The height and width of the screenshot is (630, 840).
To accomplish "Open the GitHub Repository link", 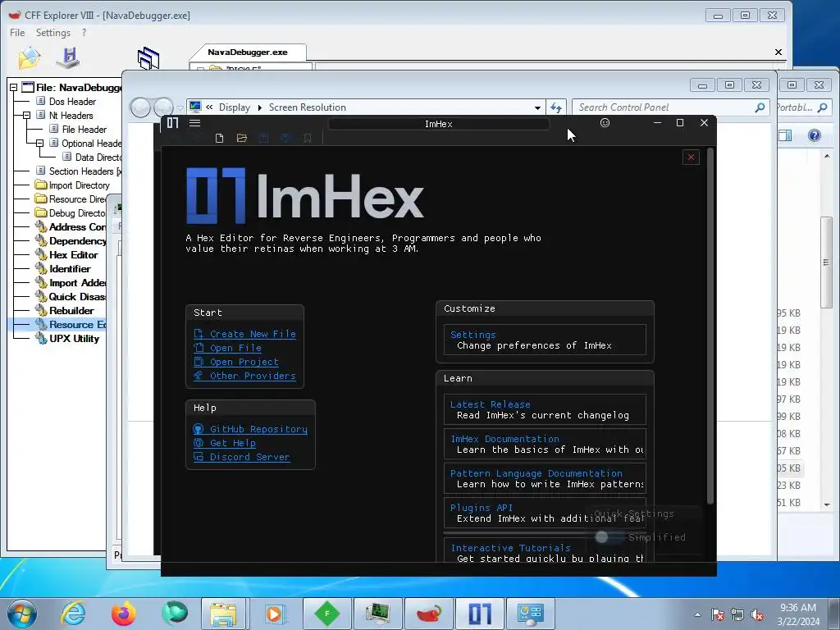I will pyautogui.click(x=250, y=429).
